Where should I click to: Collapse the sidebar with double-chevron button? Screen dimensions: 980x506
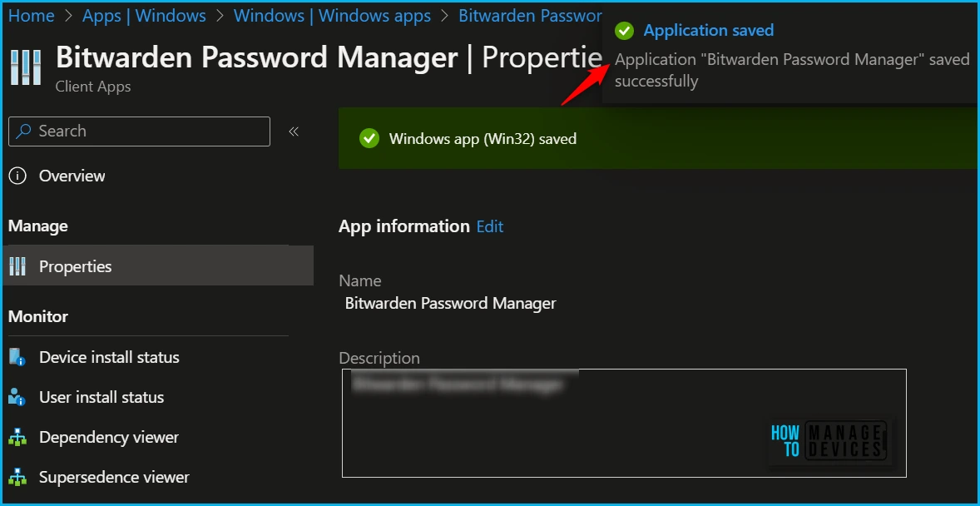294,131
